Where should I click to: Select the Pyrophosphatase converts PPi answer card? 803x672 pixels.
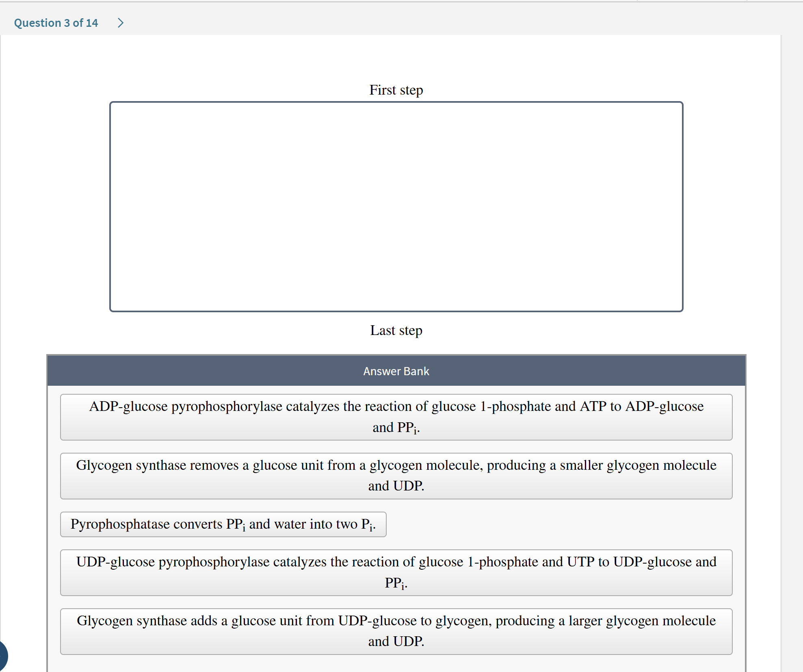[x=223, y=524]
